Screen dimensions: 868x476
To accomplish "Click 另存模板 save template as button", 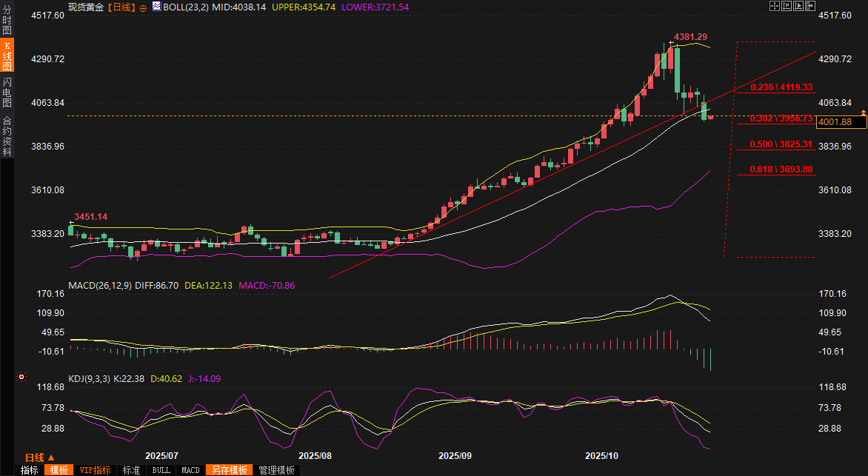I will coord(229,470).
